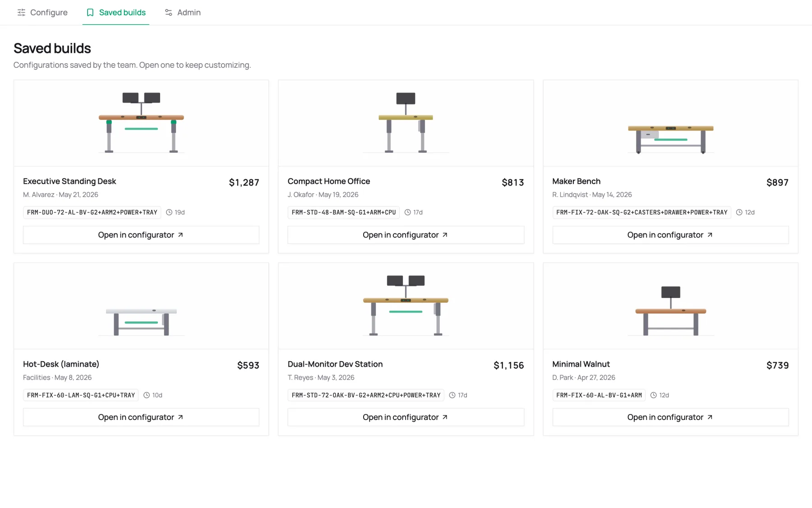Click the clock icon on Dual-Monitor Dev Station
Image resolution: width=812 pixels, height=508 pixels.
pos(452,395)
